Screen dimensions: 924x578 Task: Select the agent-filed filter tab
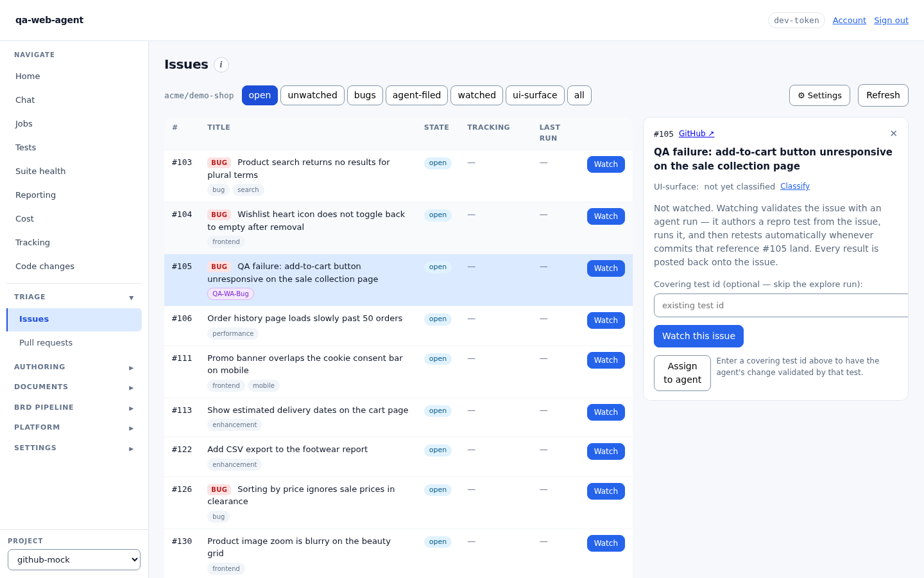(416, 95)
